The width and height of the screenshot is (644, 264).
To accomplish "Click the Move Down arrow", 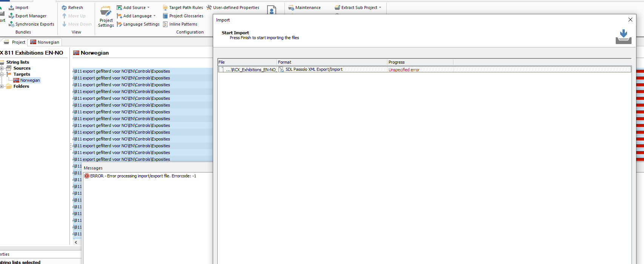I will click(x=64, y=24).
